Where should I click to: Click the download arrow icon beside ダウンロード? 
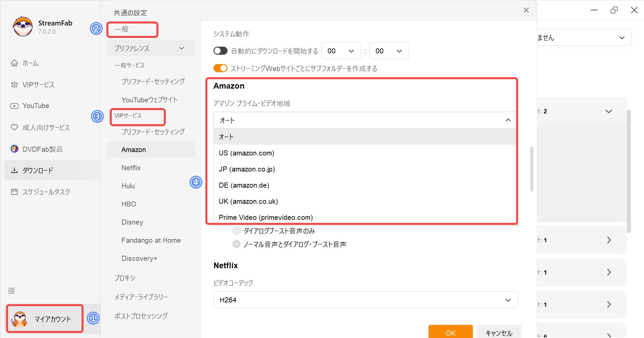14,170
